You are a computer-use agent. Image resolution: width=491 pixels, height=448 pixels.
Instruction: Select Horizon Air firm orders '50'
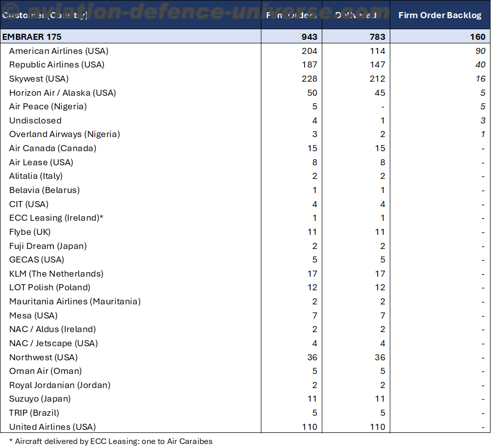point(312,93)
